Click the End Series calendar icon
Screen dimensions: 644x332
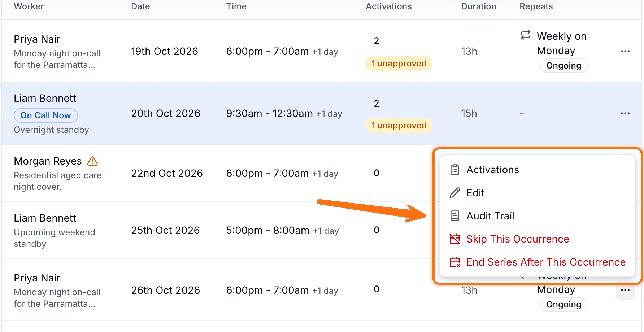pyautogui.click(x=455, y=262)
